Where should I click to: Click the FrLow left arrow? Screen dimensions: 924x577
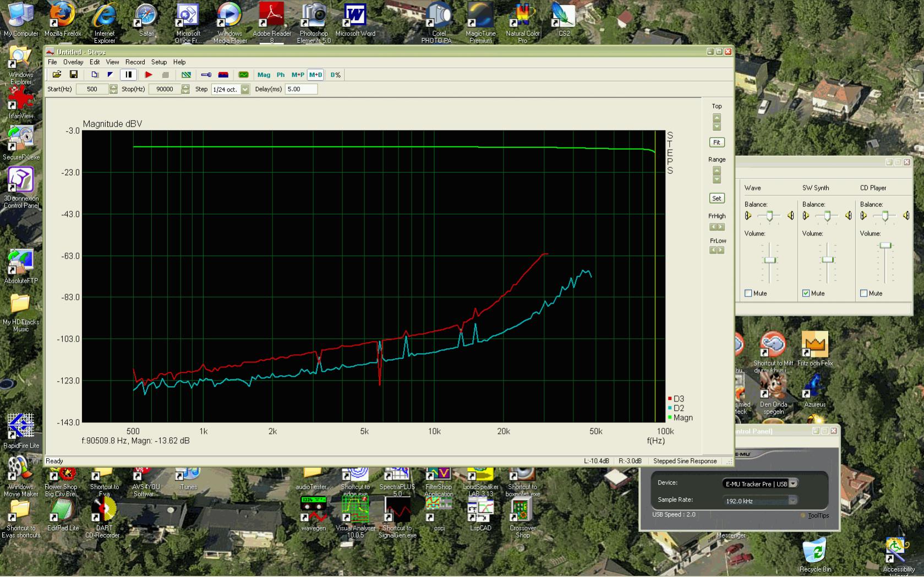click(713, 250)
